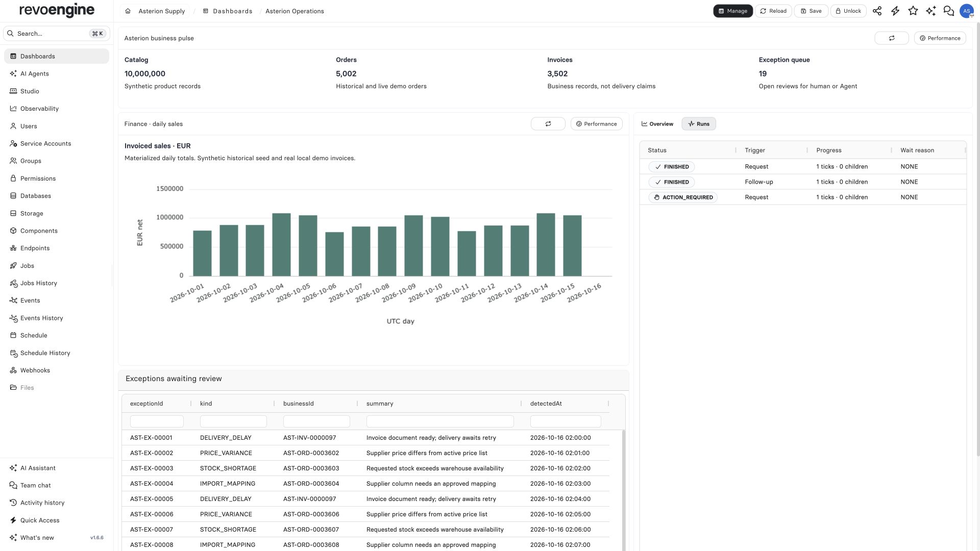Image resolution: width=980 pixels, height=551 pixels.
Task: Open AI sparkles icon in top bar
Action: (931, 11)
